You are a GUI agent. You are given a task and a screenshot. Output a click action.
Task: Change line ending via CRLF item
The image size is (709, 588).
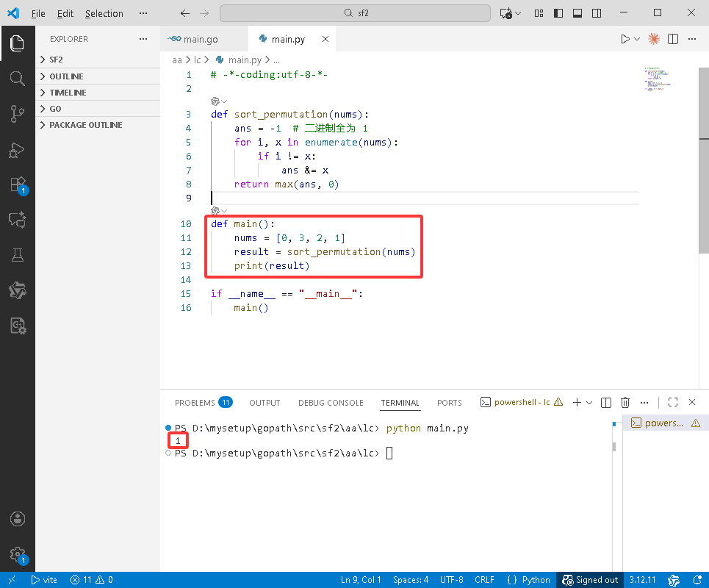[484, 580]
